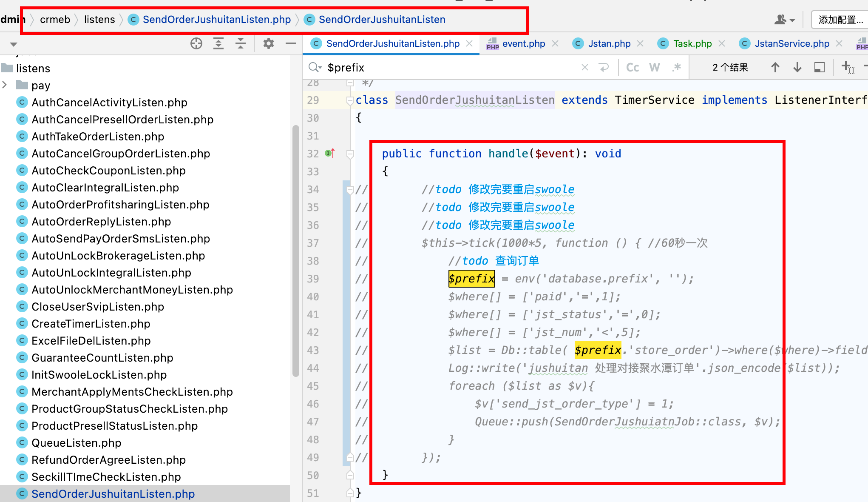Viewport: 868px width, 502px height.
Task: Select SendOrderJushuitanListen.php in project tree
Action: coord(113,493)
